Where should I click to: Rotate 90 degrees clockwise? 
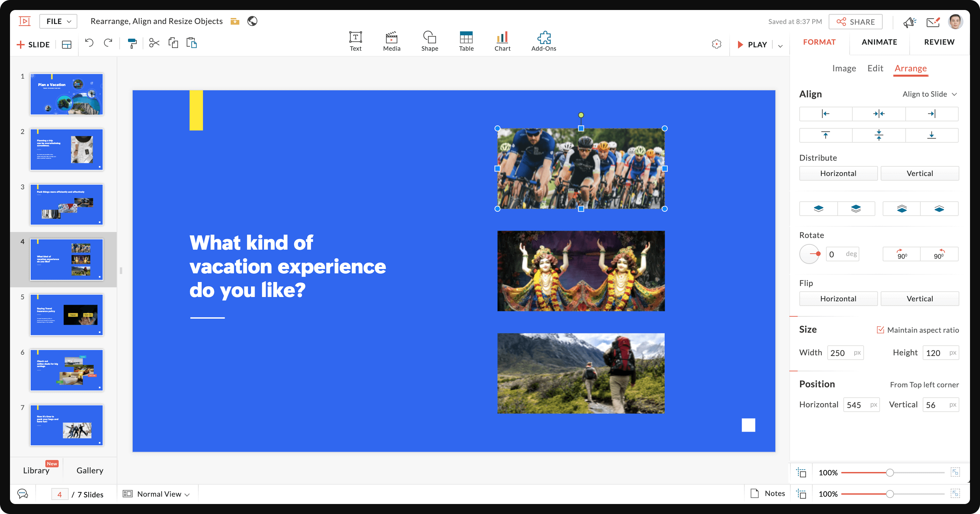902,254
